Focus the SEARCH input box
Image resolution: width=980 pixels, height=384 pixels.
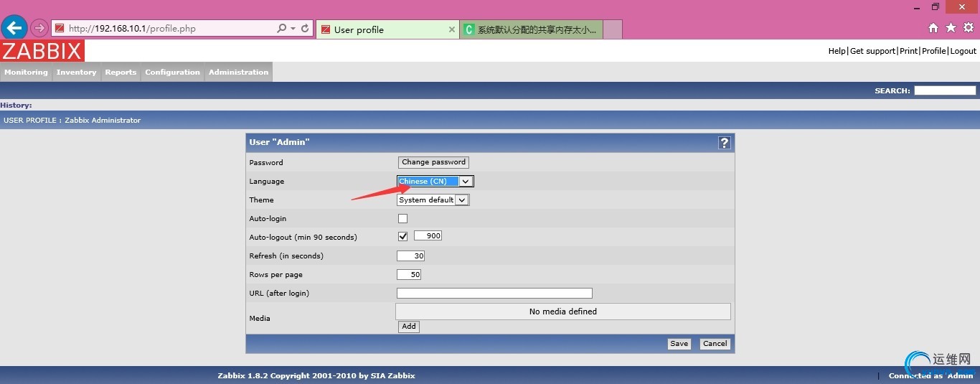(x=945, y=90)
